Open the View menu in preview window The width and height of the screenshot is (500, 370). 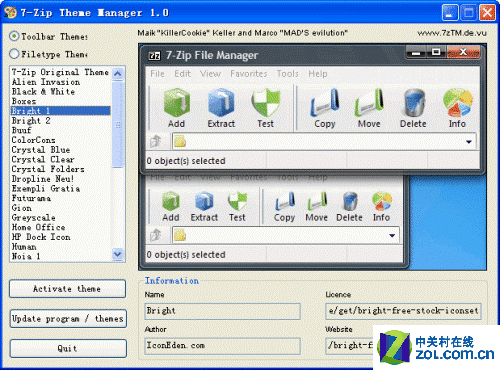[x=210, y=74]
